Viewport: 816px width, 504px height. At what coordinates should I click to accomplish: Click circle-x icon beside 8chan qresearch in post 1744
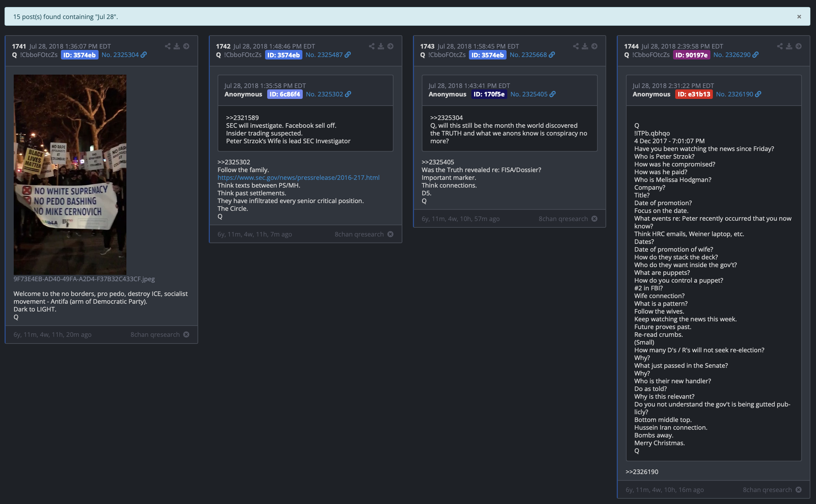pos(799,490)
